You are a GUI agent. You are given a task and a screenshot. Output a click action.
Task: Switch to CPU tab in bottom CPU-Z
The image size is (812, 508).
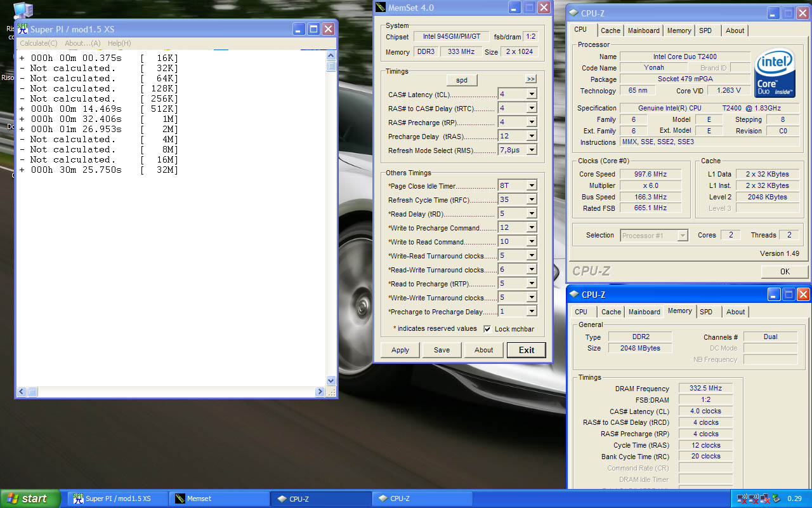pyautogui.click(x=581, y=312)
